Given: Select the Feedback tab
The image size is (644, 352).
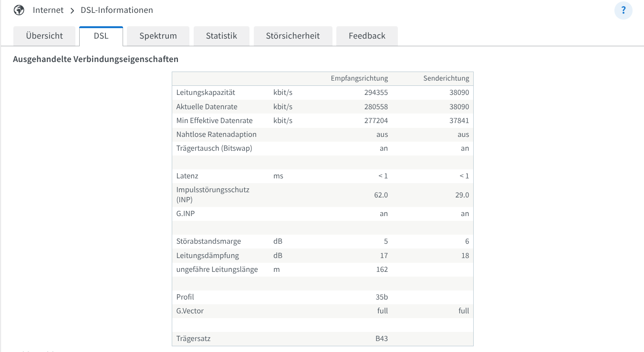Looking at the screenshot, I should pos(367,36).
